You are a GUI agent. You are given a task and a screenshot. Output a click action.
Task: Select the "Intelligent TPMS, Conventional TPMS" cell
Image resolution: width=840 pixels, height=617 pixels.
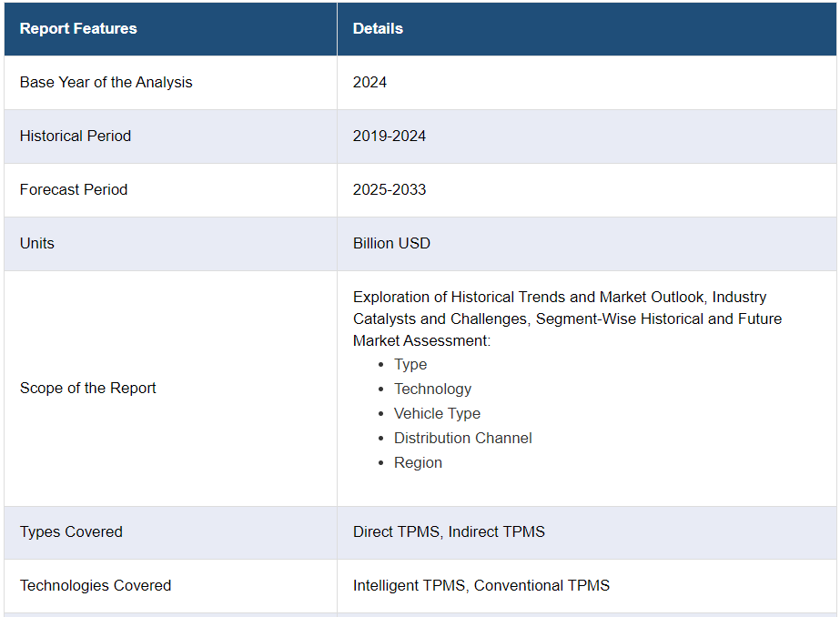(x=481, y=585)
